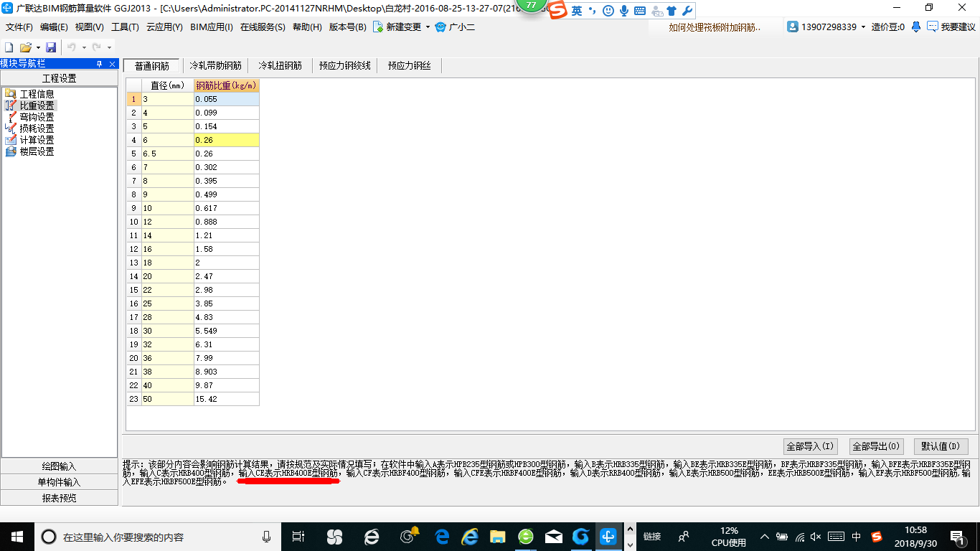Click the New file icon in toolbar
980x551 pixels.
tap(9, 47)
